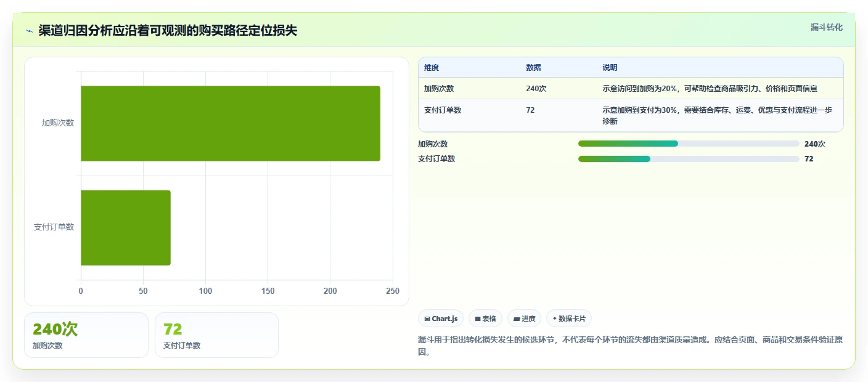Click the 加购次数 y-axis label on chart
This screenshot has width=868, height=382.
[x=58, y=123]
